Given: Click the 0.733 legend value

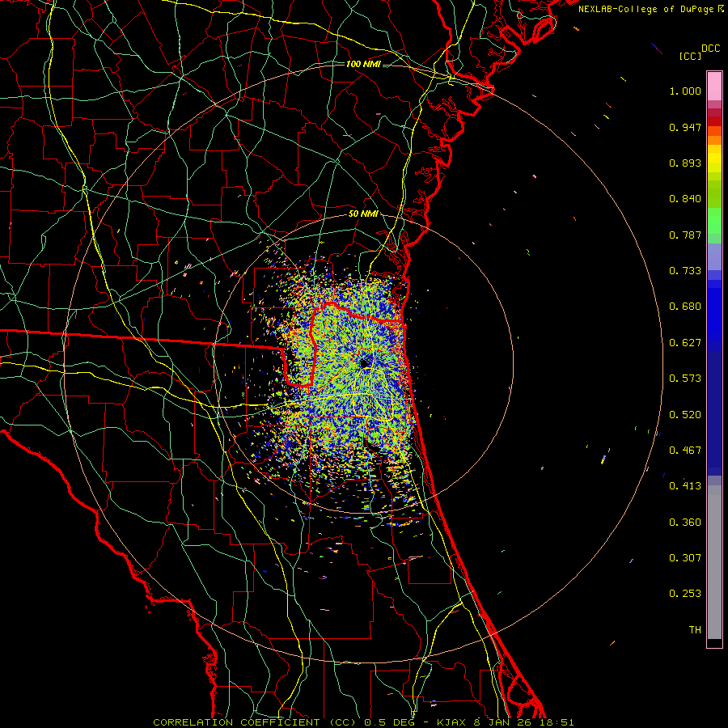Looking at the screenshot, I should coord(685,271).
